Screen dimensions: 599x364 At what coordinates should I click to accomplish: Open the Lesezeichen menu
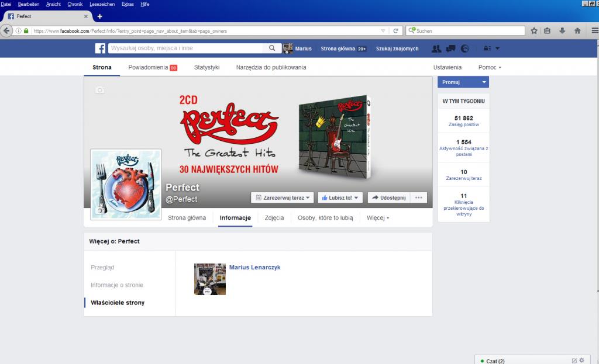click(102, 4)
